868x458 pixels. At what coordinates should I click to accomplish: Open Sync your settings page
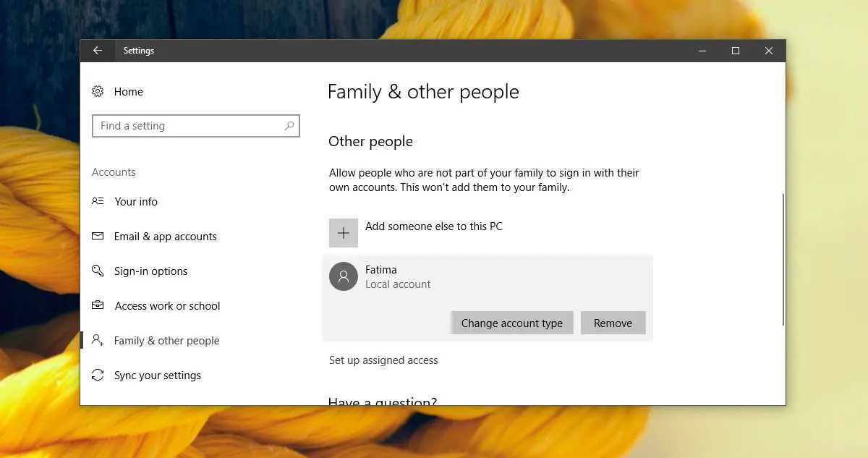pos(158,376)
